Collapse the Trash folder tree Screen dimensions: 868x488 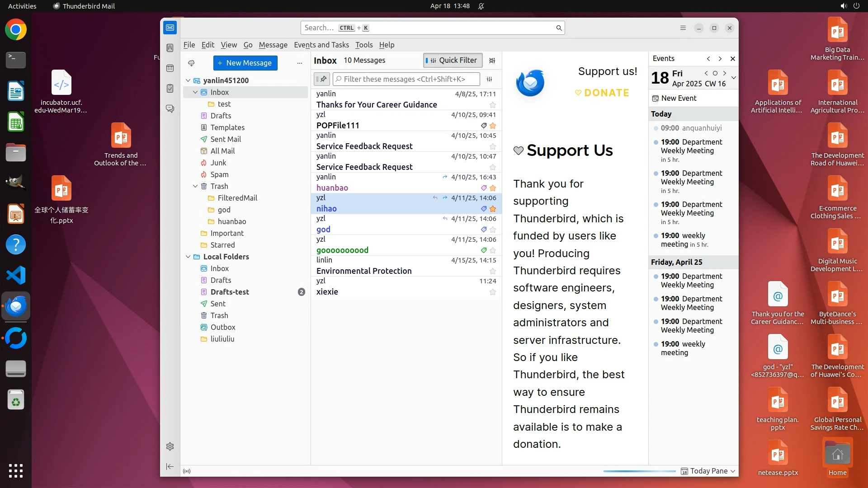195,186
